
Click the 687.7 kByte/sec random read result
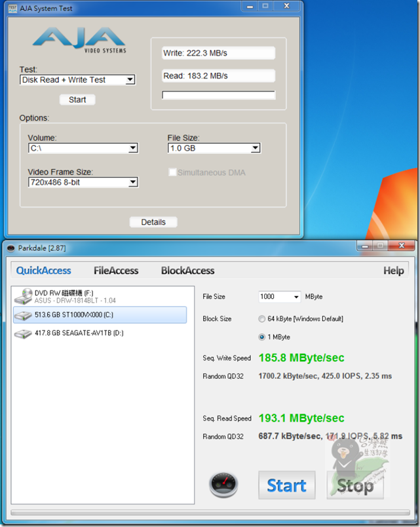click(x=330, y=437)
